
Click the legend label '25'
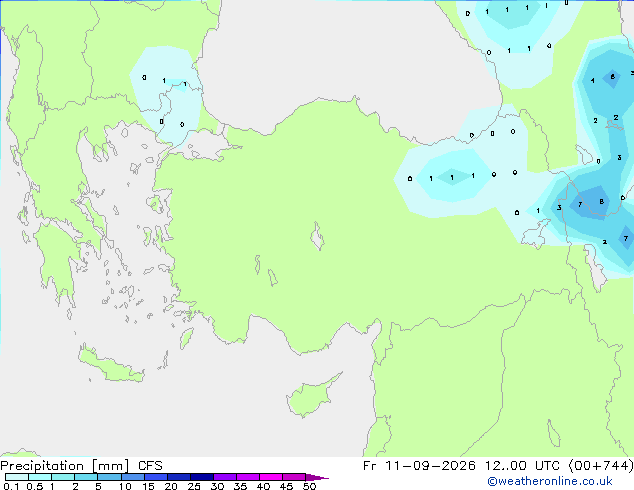[194, 486]
